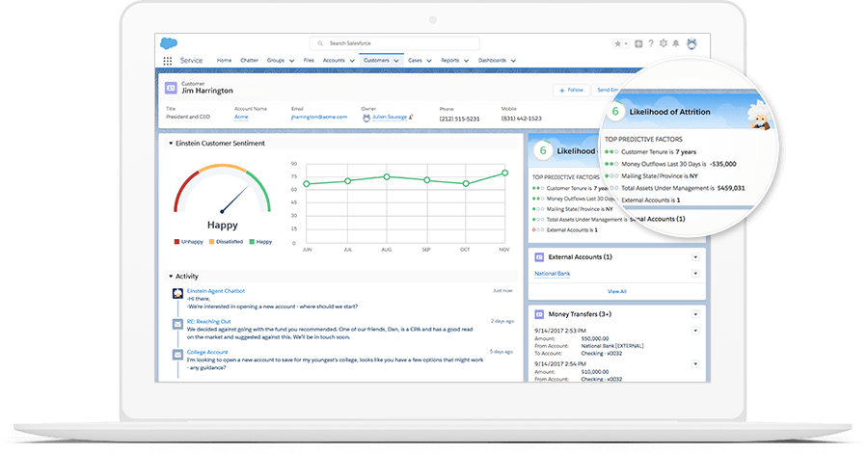
Task: Go to the Home tab
Action: (224, 61)
